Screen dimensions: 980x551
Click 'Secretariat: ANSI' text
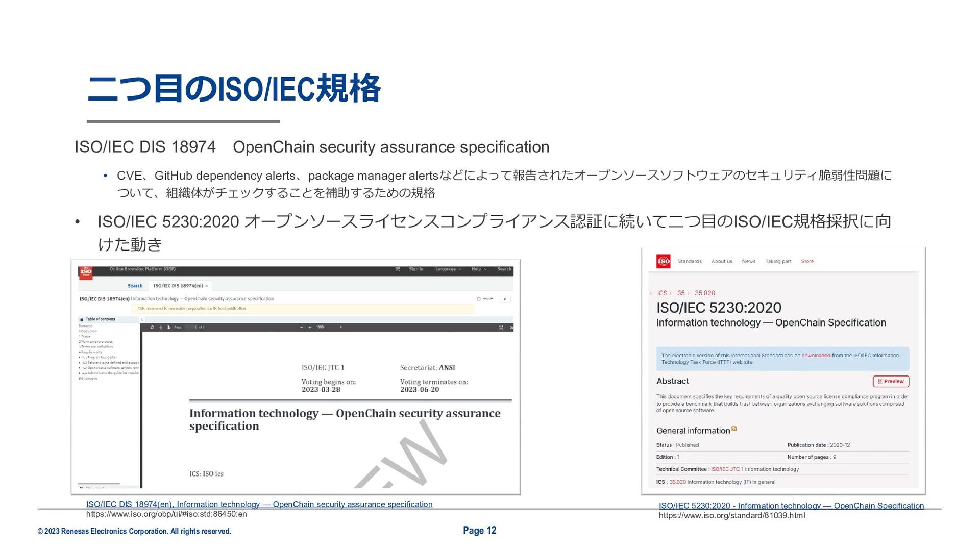(x=428, y=368)
